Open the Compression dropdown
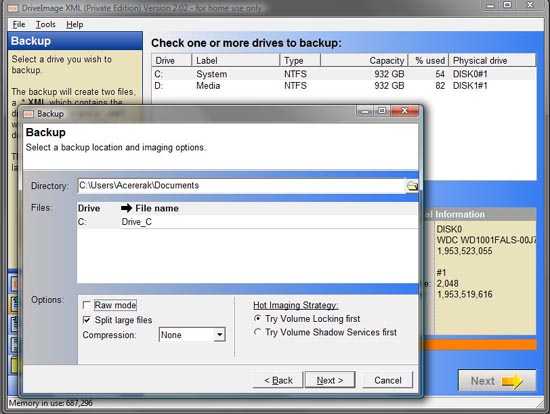Viewport: 550px width, 414px height. click(x=220, y=335)
